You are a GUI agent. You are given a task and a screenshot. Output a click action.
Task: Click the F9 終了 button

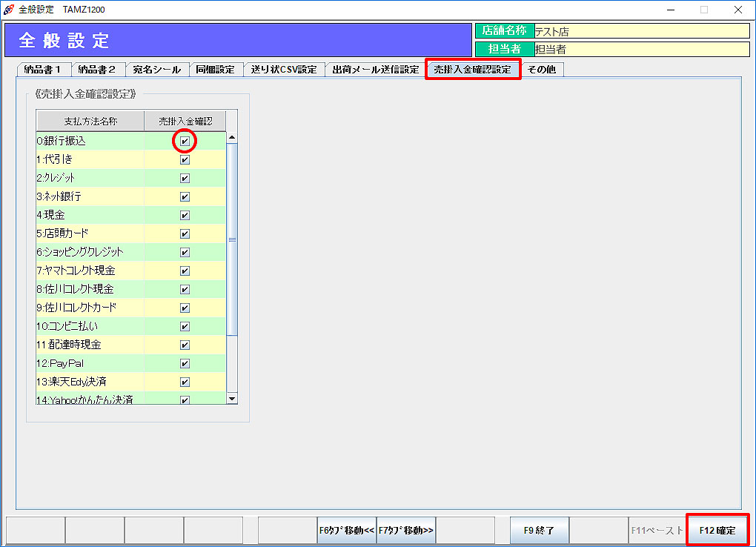(x=539, y=531)
